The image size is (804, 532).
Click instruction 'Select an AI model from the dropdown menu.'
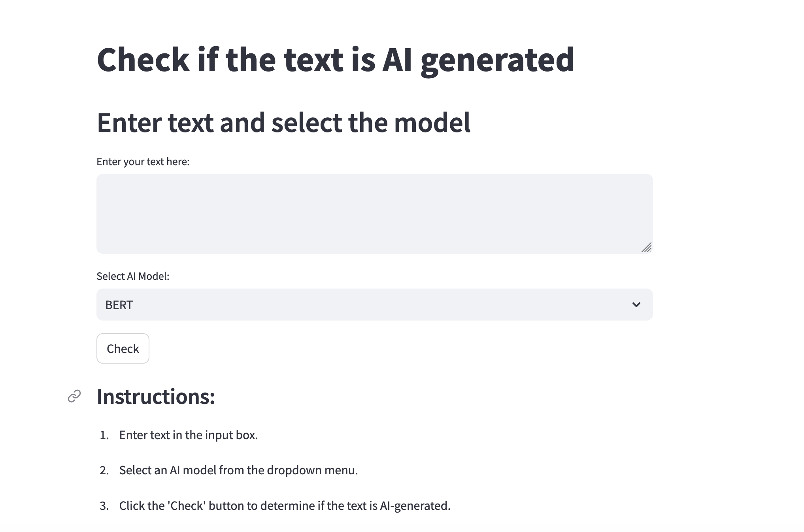[x=238, y=470]
